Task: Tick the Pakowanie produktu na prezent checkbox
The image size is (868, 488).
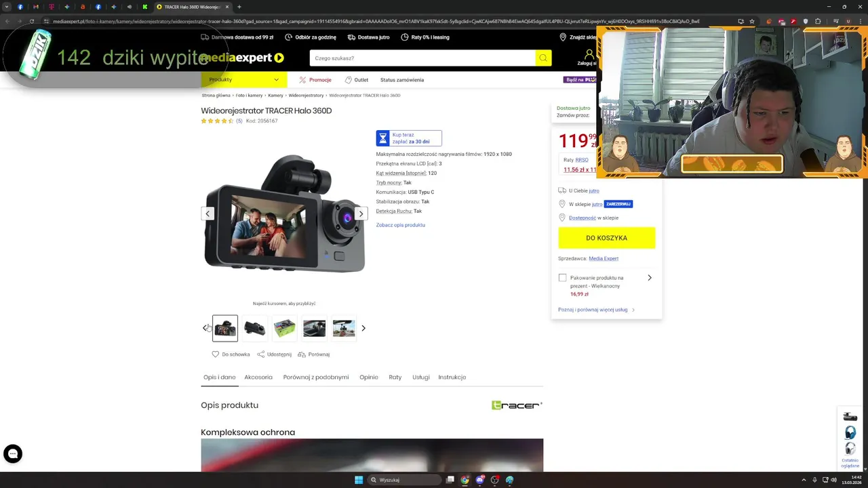Action: tap(562, 278)
